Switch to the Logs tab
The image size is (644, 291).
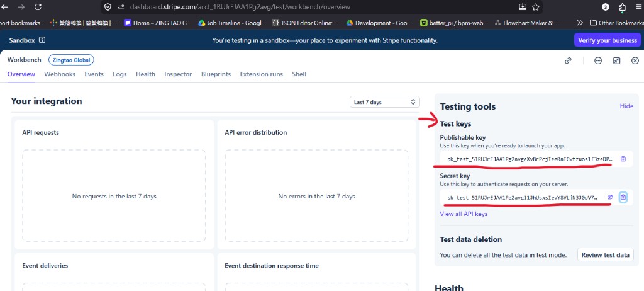[x=119, y=74]
